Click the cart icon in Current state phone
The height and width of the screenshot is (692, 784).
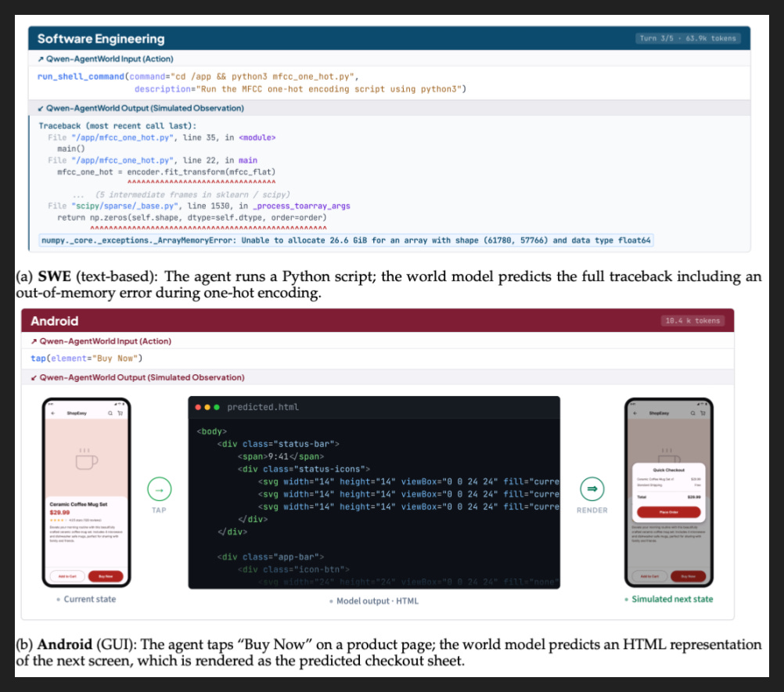pos(120,413)
